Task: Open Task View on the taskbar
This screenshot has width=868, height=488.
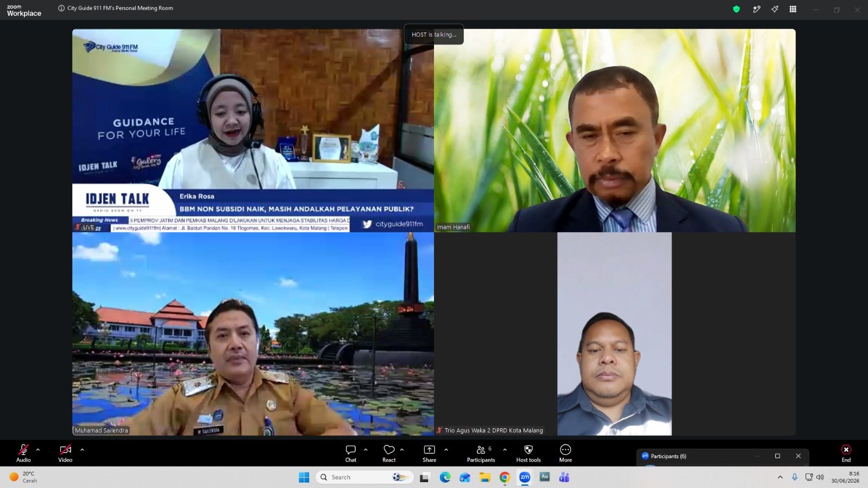Action: (x=425, y=477)
